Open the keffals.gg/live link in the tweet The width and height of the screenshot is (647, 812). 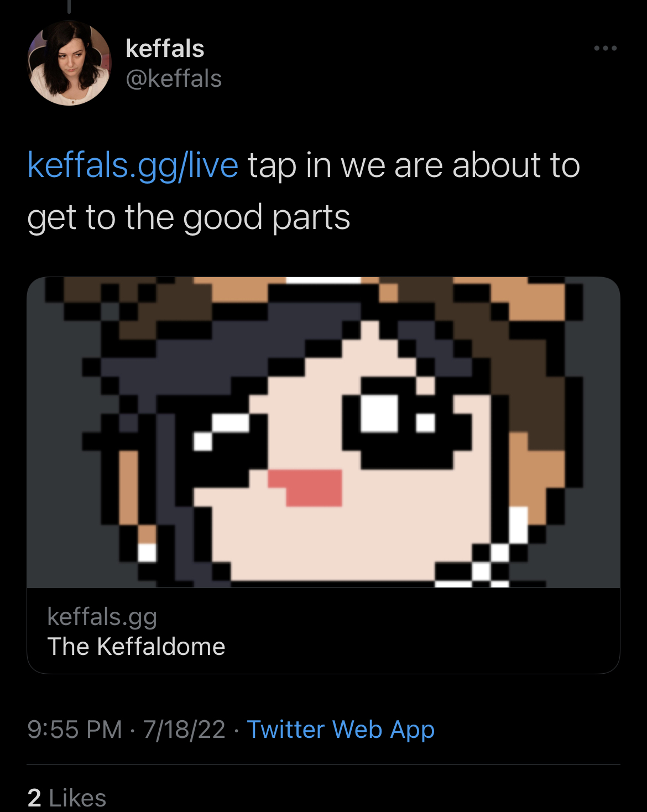click(x=133, y=165)
